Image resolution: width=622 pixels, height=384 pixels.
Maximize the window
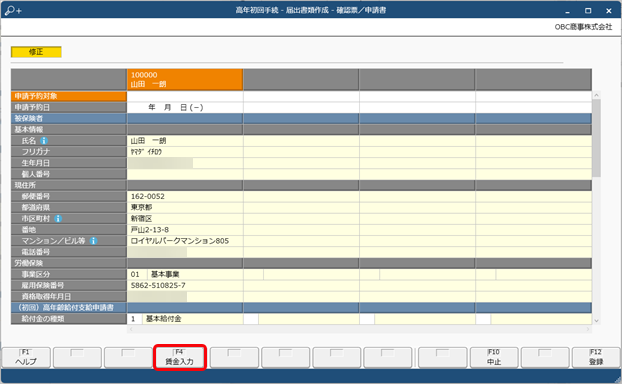point(588,11)
